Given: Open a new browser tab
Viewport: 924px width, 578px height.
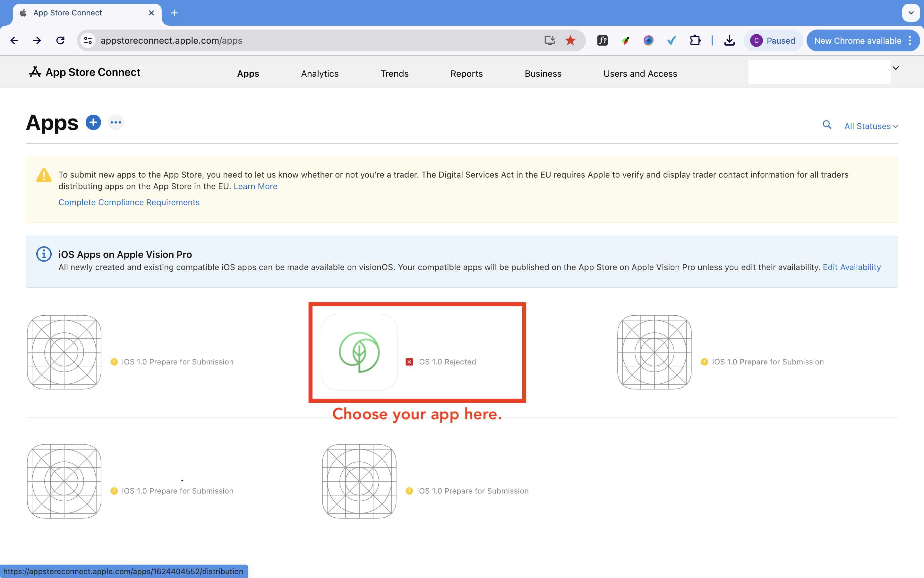Looking at the screenshot, I should point(175,13).
